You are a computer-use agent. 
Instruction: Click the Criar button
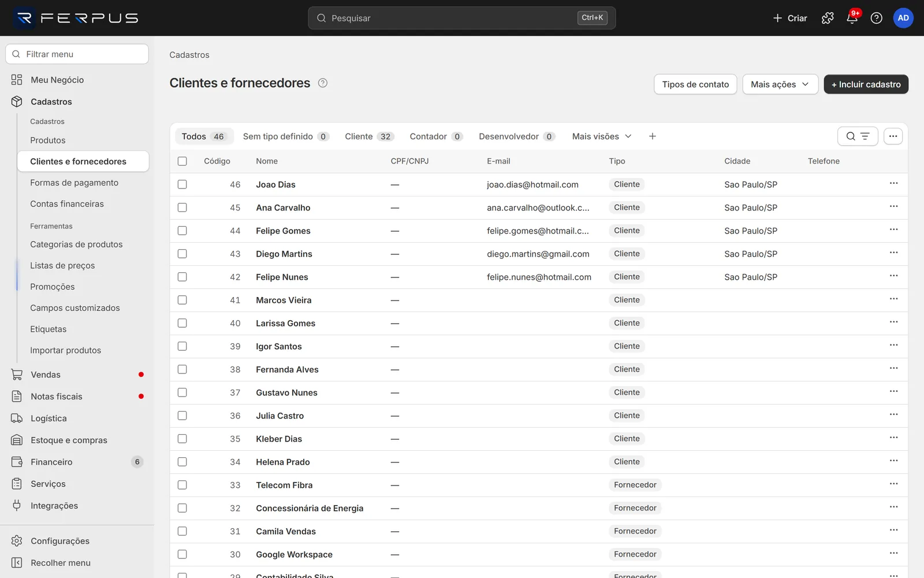(x=789, y=18)
